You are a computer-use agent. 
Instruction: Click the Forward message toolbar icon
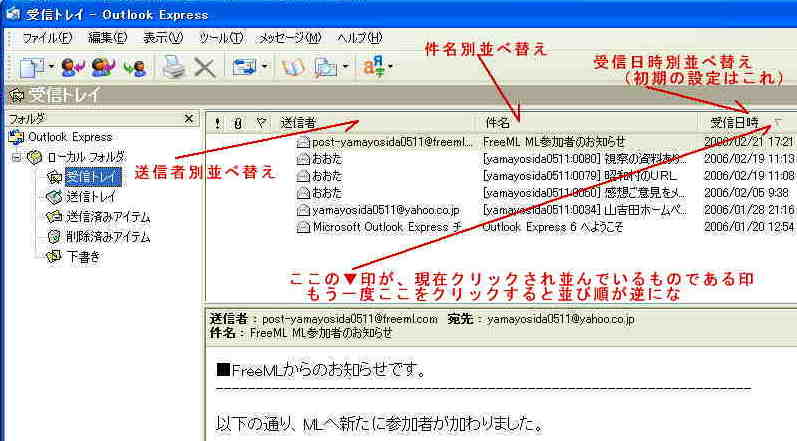click(135, 67)
